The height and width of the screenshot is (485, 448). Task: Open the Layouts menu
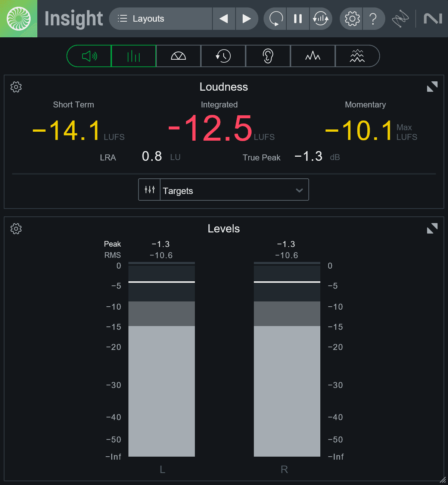click(x=161, y=19)
